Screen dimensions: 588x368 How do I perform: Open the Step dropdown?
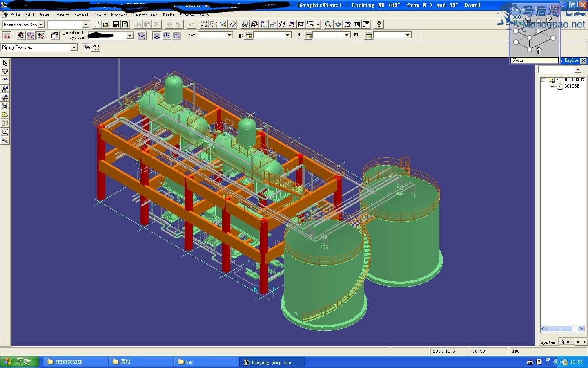click(x=229, y=36)
